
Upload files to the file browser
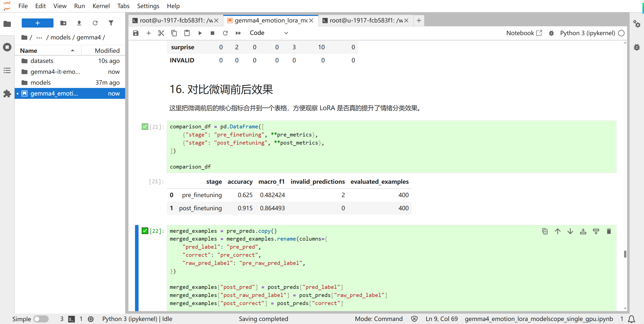pos(79,23)
